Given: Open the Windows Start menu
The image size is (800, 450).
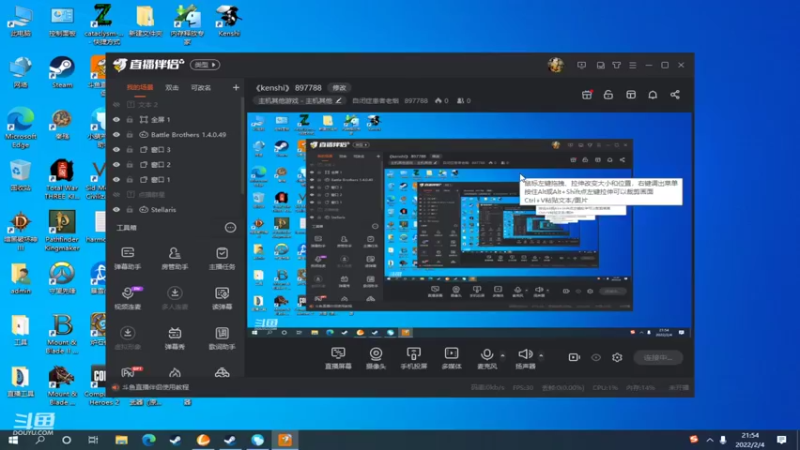Looking at the screenshot, I should click(13, 440).
